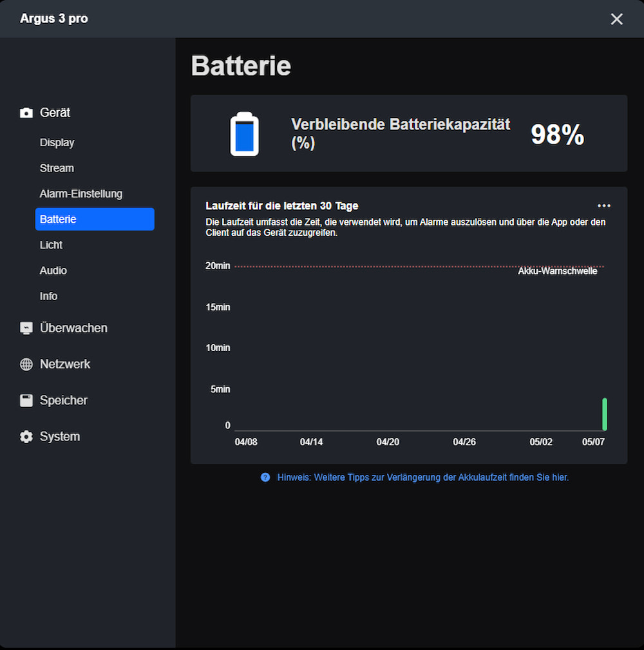Viewport: 644px width, 650px height.
Task: Click the 04/26 date label on chart
Action: click(x=464, y=442)
